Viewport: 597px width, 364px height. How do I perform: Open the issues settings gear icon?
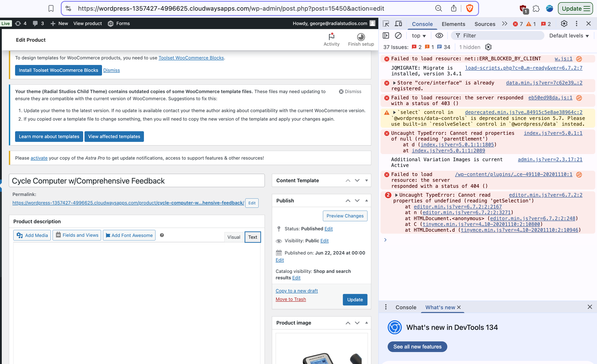pyautogui.click(x=488, y=47)
